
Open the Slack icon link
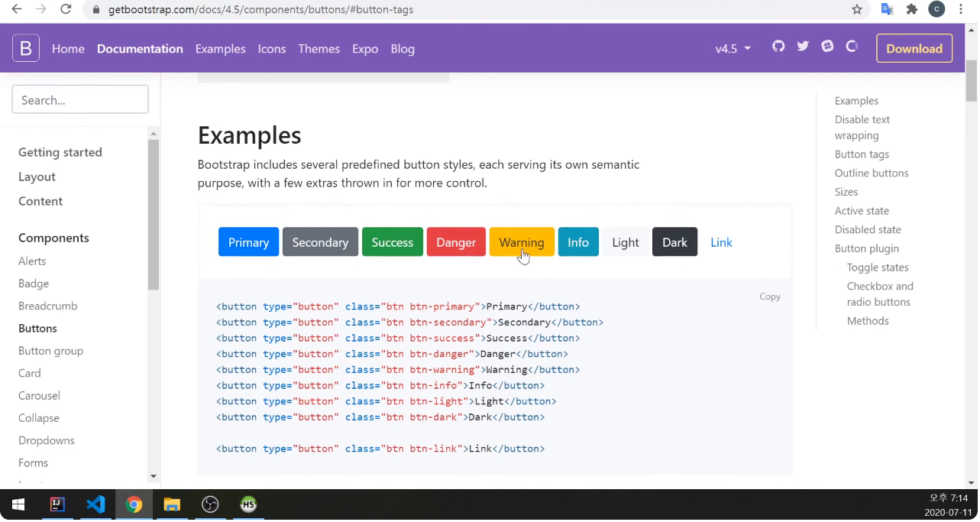click(x=827, y=46)
